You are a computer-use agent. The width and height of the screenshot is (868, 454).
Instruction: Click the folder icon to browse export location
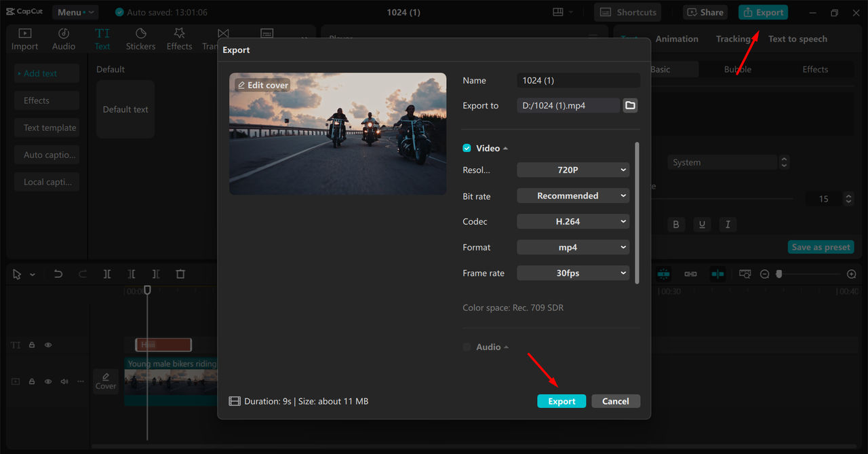click(x=630, y=105)
